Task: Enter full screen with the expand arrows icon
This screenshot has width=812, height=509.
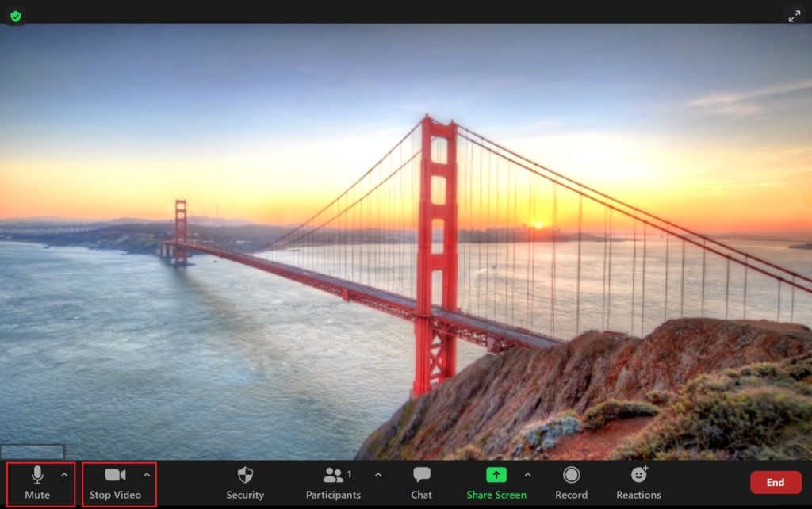Action: 794,16
